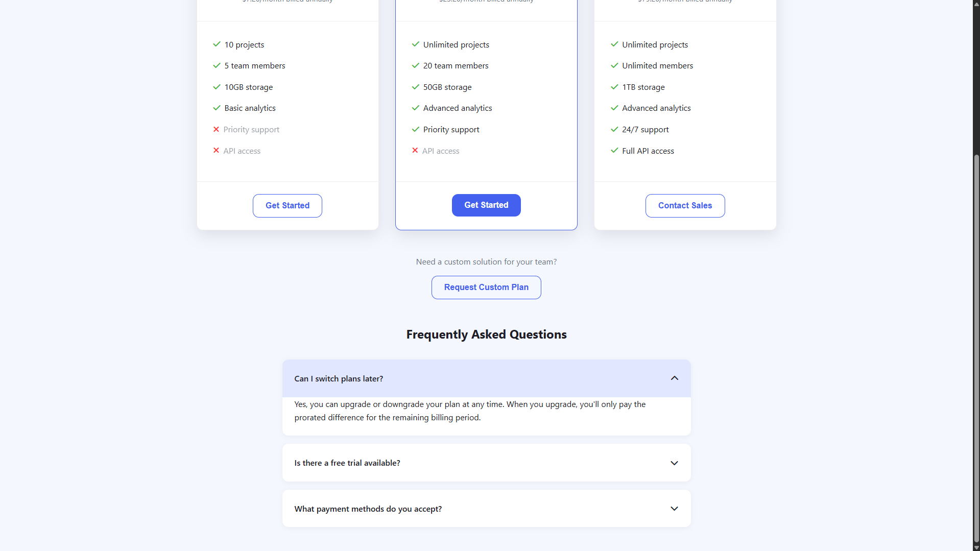Screen dimensions: 980x551
Task: Click the checkmark next to Advanced analytics
Action: pos(415,108)
